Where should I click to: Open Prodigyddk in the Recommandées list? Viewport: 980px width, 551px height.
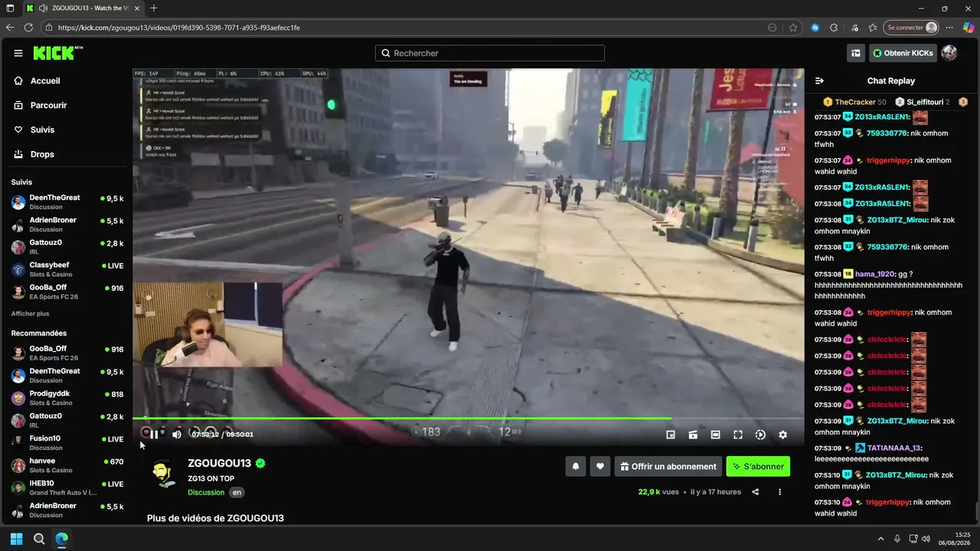coord(67,398)
